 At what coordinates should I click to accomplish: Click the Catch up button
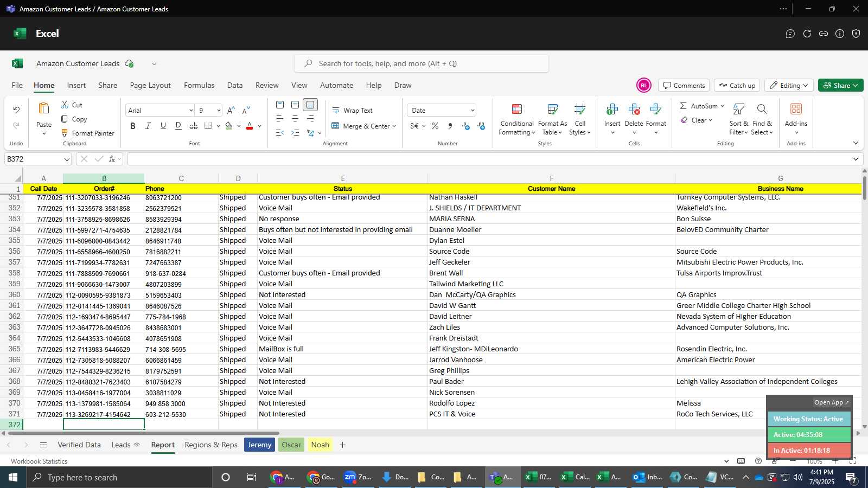point(737,85)
